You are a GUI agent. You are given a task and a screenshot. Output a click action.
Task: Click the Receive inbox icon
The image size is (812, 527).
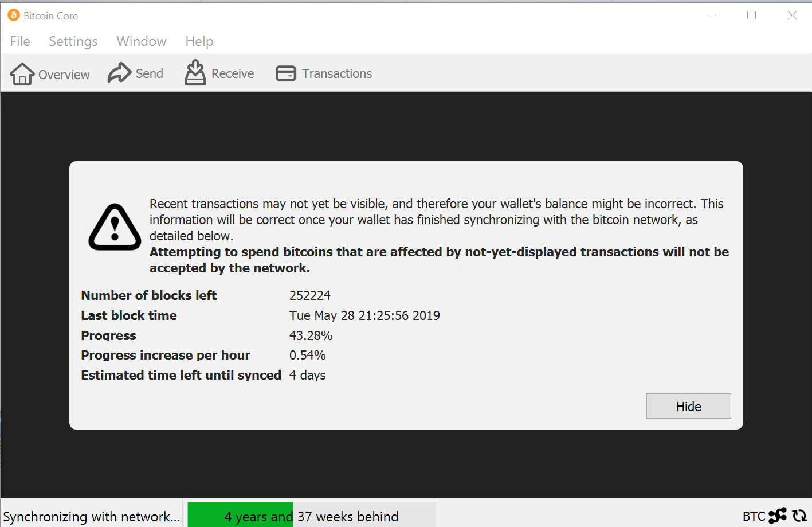coord(195,73)
